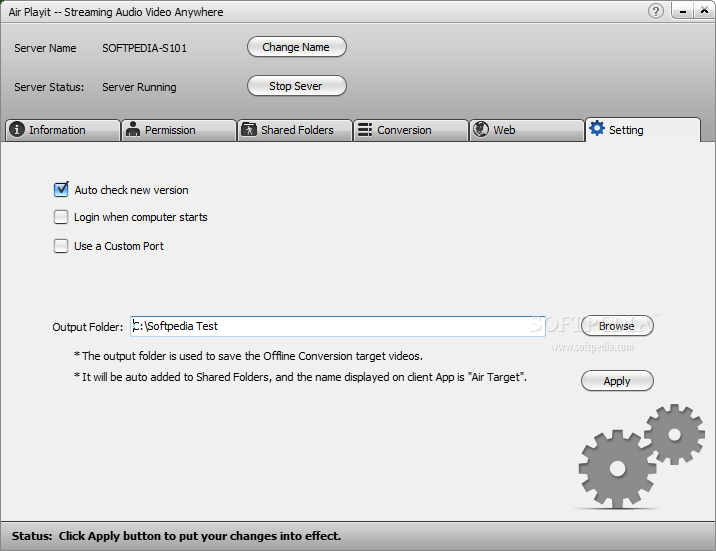Click the window title Air Playit text
Viewport: 716px width, 551px height.
(x=116, y=12)
